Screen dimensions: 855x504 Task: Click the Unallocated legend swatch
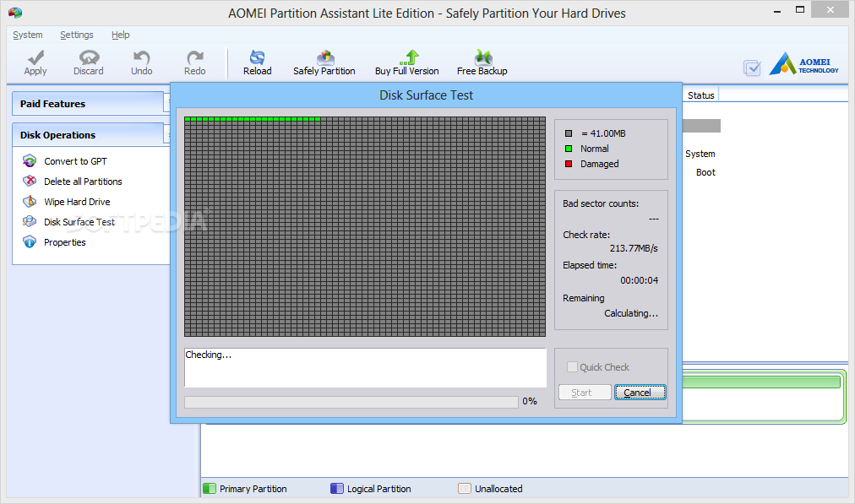point(465,489)
